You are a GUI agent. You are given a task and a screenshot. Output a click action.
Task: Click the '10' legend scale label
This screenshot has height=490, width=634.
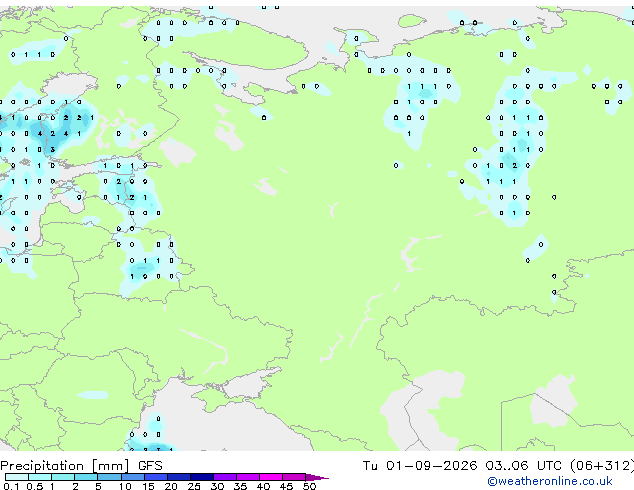click(125, 486)
